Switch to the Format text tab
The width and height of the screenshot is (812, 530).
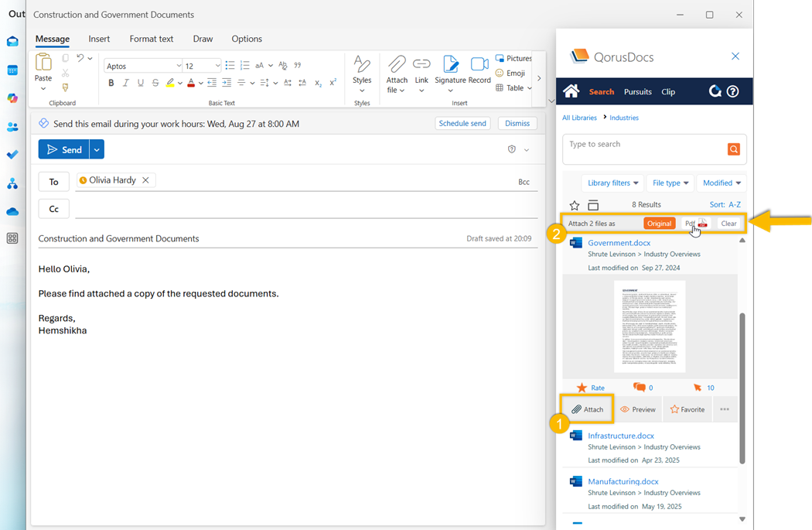tap(152, 39)
